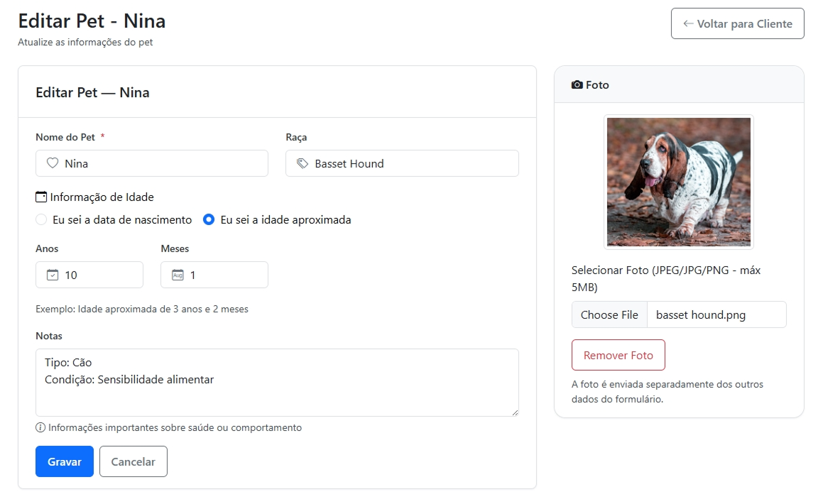The height and width of the screenshot is (504, 823).
Task: Select 'Eu sei a idade aproximada' radio
Action: point(209,220)
